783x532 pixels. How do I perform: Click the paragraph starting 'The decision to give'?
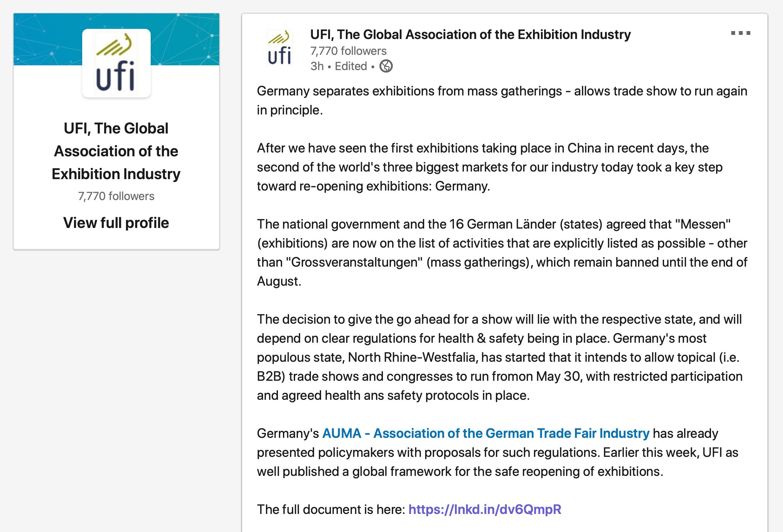(500, 357)
